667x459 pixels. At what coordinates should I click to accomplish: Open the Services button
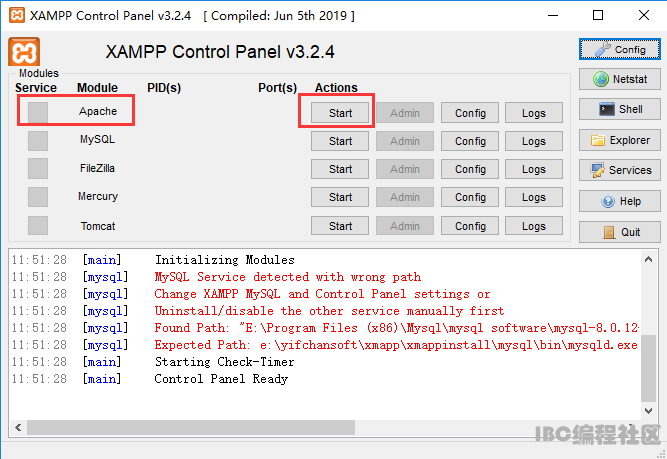click(620, 170)
